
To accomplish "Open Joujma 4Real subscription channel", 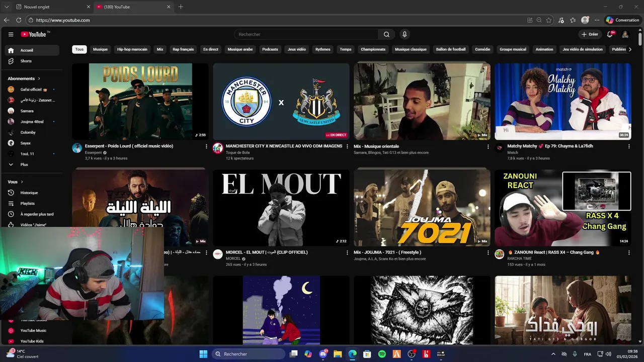I will pos(32,122).
